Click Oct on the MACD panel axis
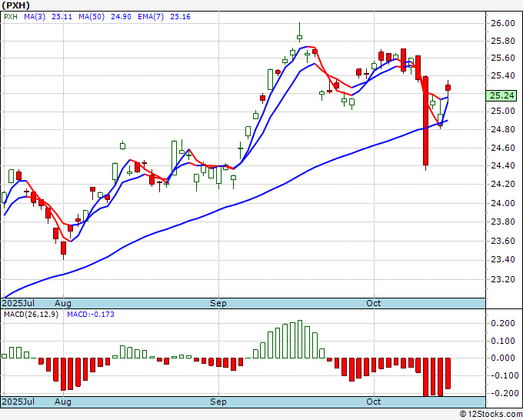 [x=374, y=402]
